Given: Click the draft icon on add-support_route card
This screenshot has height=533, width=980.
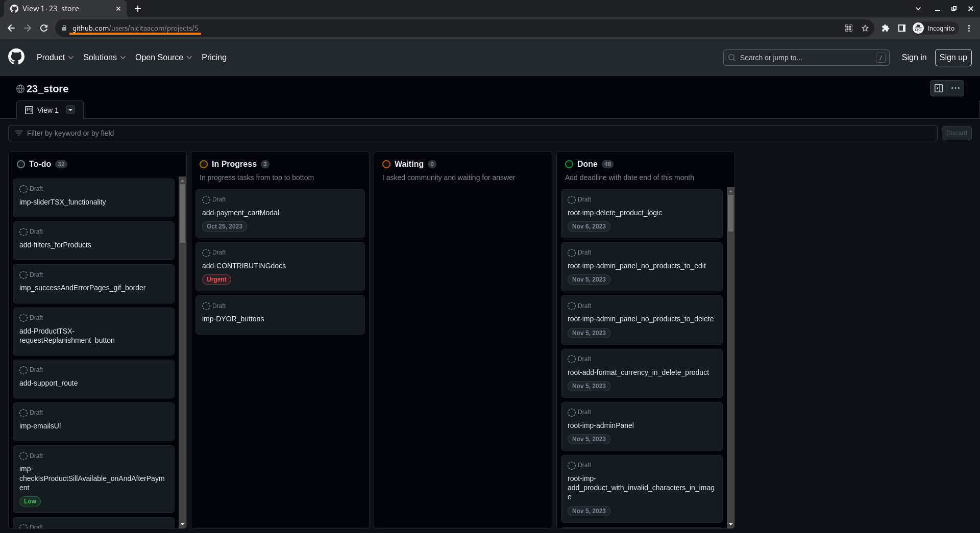Looking at the screenshot, I should coord(23,370).
